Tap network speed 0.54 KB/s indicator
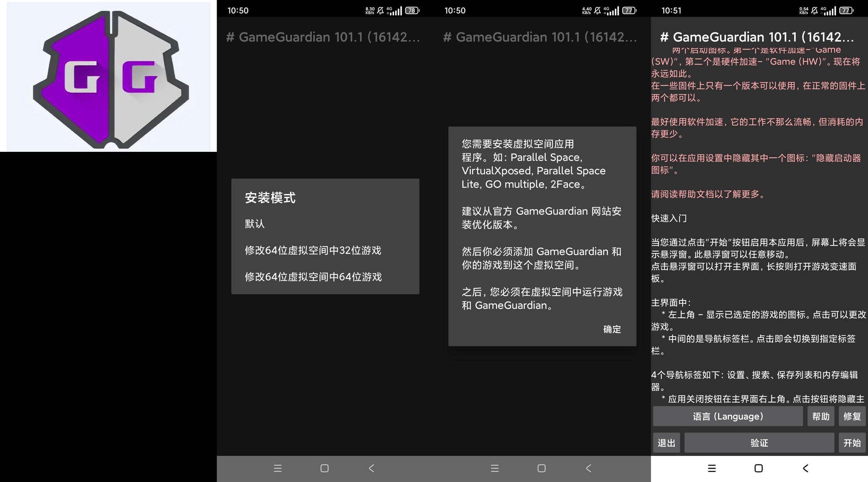This screenshot has width=868, height=482. [804, 10]
